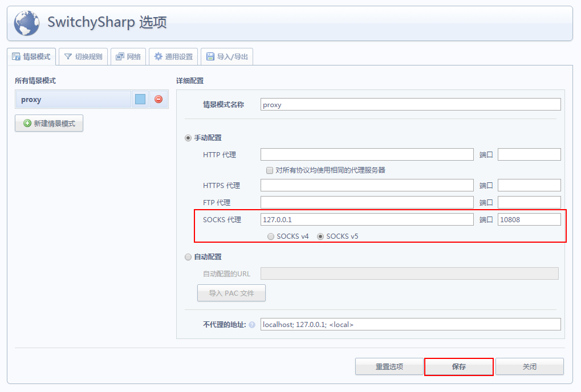581x392 pixels.
Task: Click the 情景模式名称 input field
Action: 411,104
